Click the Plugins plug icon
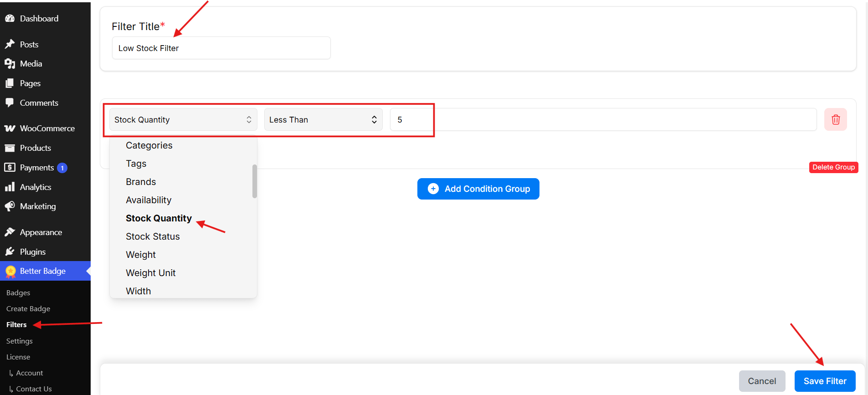The width and height of the screenshot is (868, 395). click(x=10, y=251)
